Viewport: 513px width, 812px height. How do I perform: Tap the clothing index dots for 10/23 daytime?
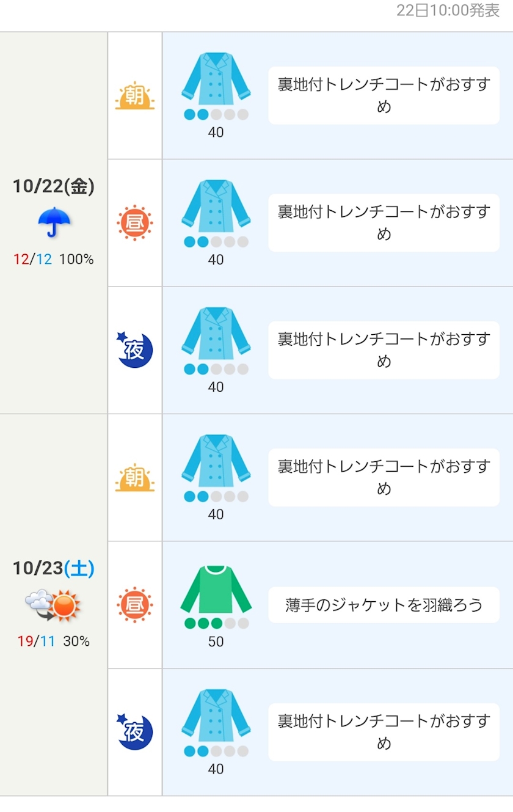pos(216,624)
